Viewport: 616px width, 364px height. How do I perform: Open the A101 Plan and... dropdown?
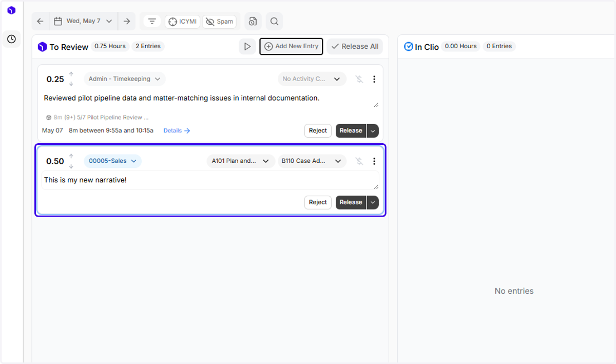(240, 161)
